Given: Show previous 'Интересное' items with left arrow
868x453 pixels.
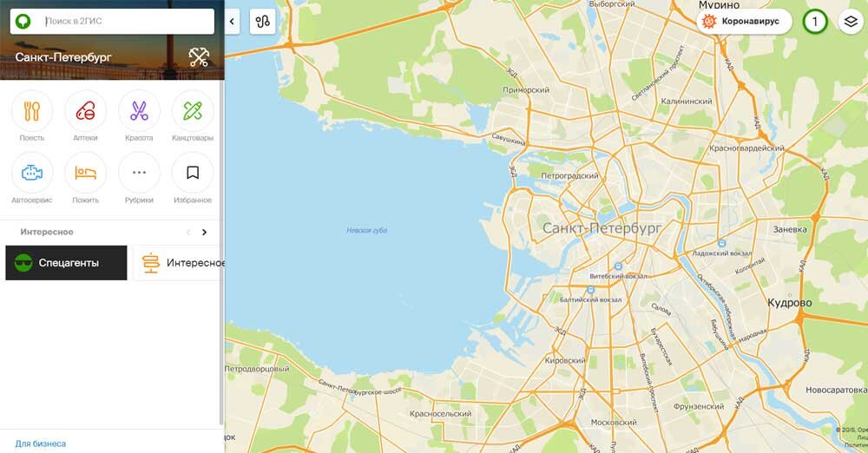Looking at the screenshot, I should [188, 232].
